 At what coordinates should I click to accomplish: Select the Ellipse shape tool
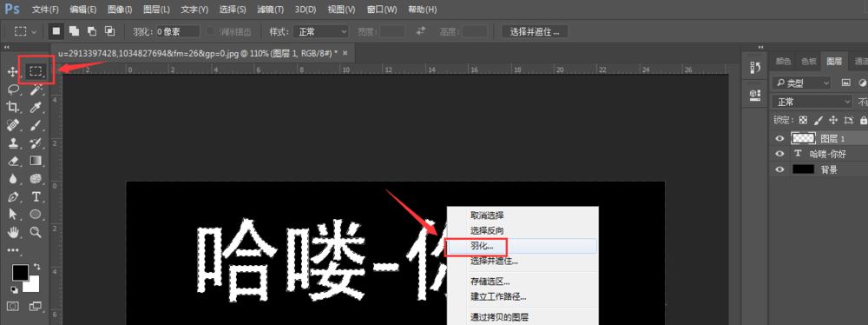coord(36,214)
